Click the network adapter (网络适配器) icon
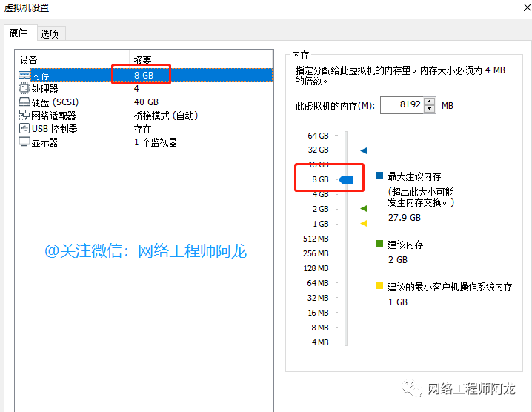This screenshot has width=532, height=412. click(x=24, y=115)
